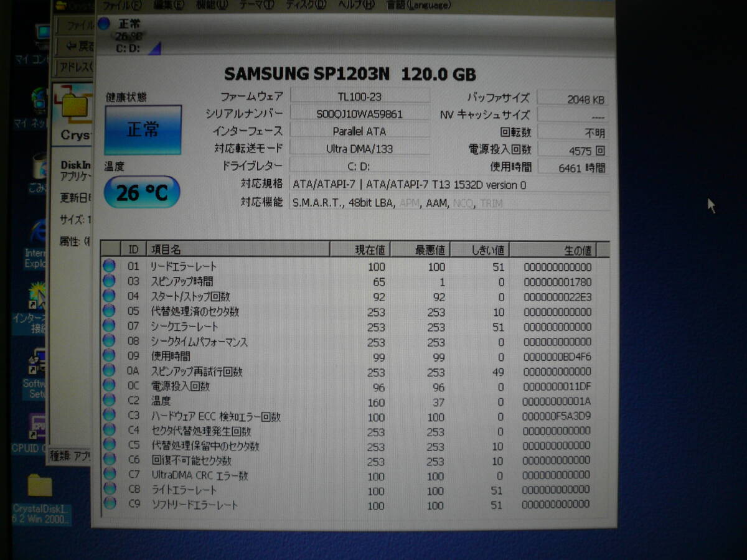Click the status circle for ID 08 シークタイムパフォーマンス

point(110,340)
